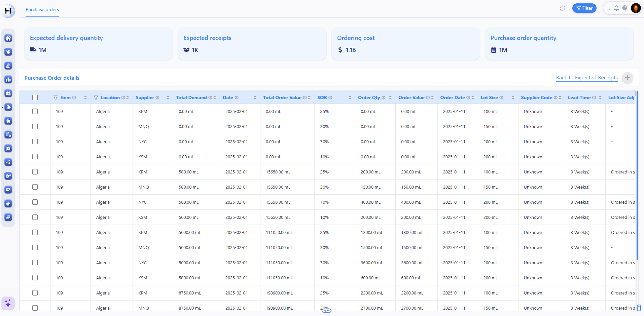644x316 pixels.
Task: Sort by Order Date using its sort arrows
Action: [x=473, y=97]
